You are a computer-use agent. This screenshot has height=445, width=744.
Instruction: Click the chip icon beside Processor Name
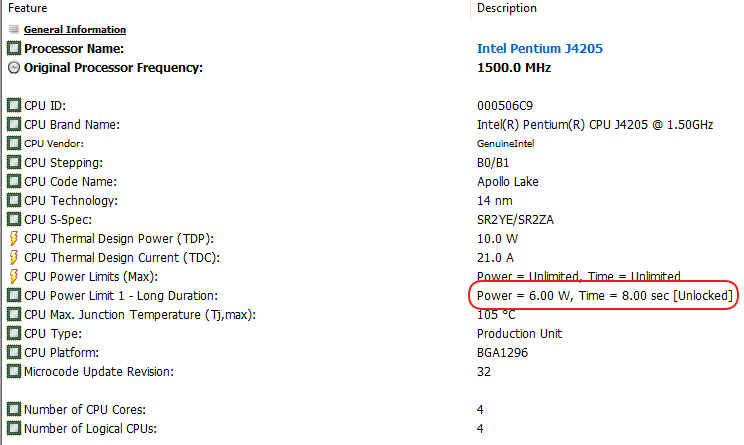[14, 48]
